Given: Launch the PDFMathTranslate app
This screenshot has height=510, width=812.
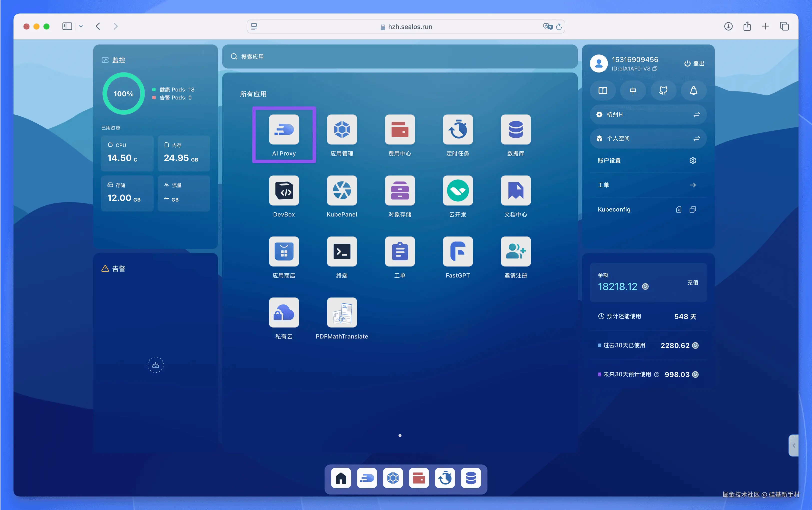Looking at the screenshot, I should [x=342, y=313].
